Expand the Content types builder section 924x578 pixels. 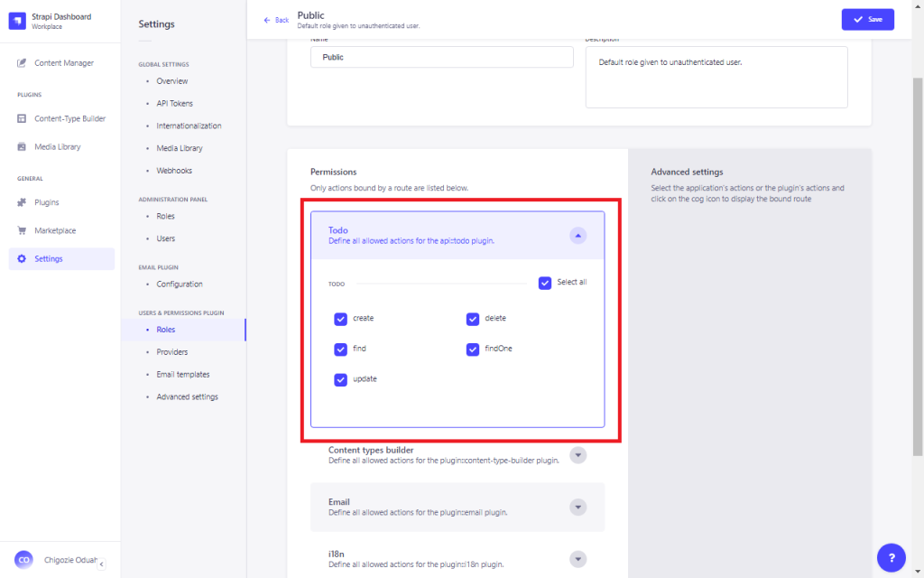(578, 455)
